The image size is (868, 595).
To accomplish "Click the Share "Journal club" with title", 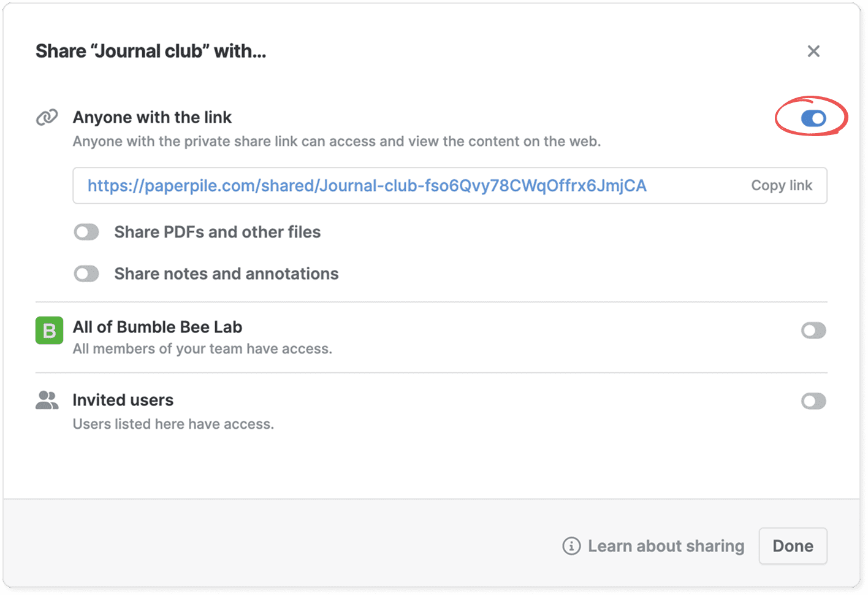I will pyautogui.click(x=151, y=51).
